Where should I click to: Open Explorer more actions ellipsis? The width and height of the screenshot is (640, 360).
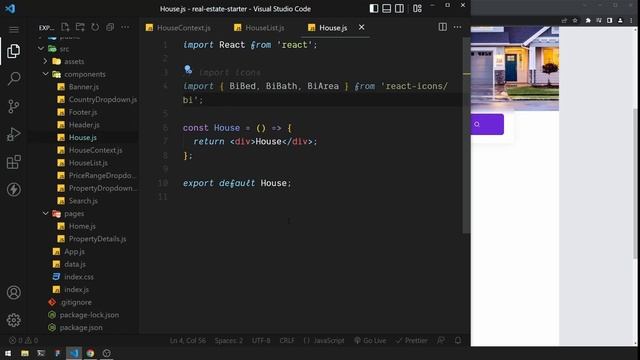pyautogui.click(x=125, y=27)
